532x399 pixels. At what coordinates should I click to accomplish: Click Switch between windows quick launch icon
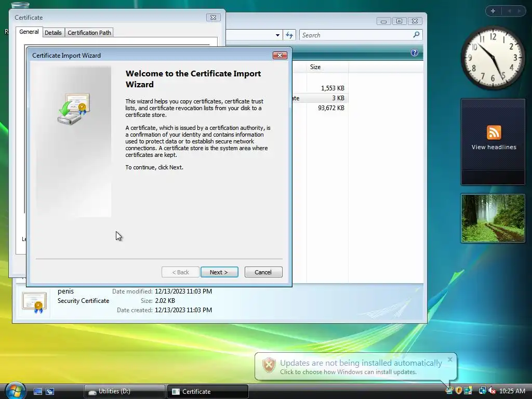(50, 391)
